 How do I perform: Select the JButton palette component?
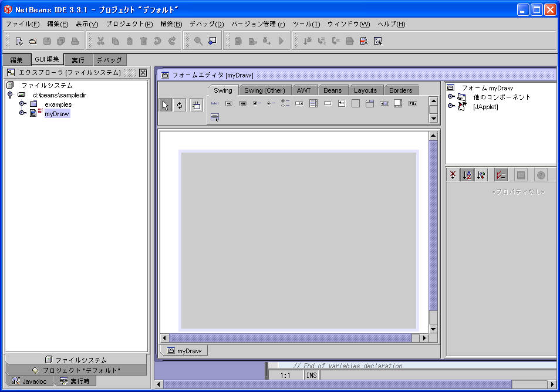[229, 103]
